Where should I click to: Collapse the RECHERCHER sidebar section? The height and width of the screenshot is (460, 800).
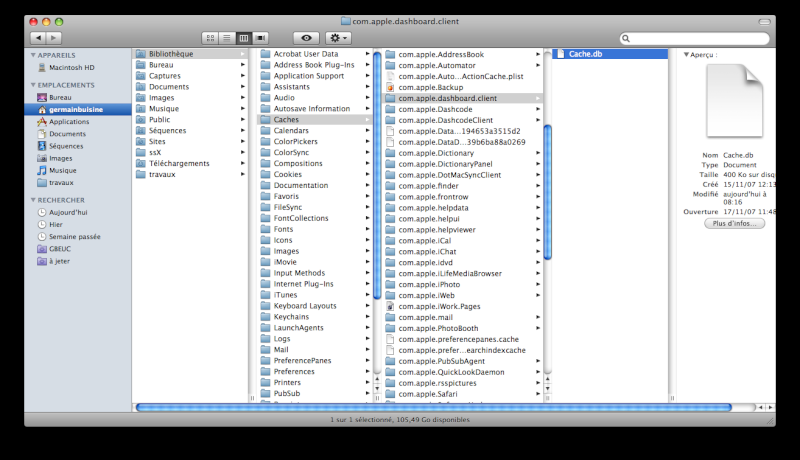point(33,200)
